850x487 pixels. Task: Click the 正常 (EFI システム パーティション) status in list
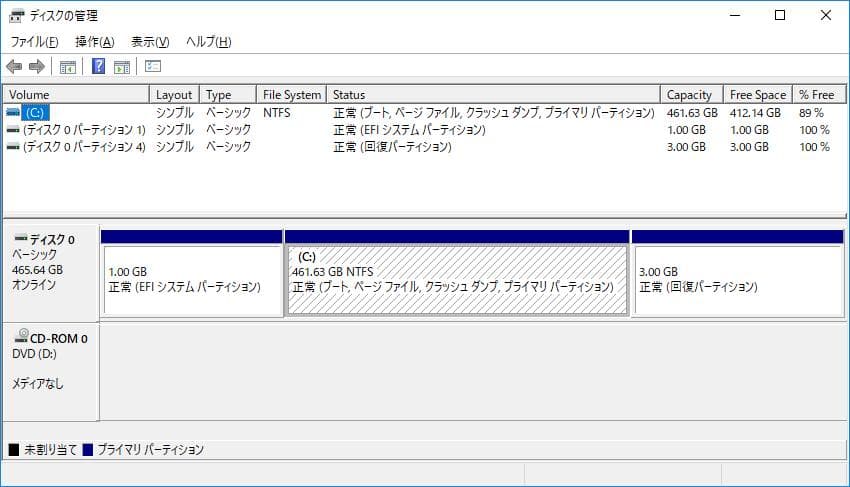pos(409,130)
